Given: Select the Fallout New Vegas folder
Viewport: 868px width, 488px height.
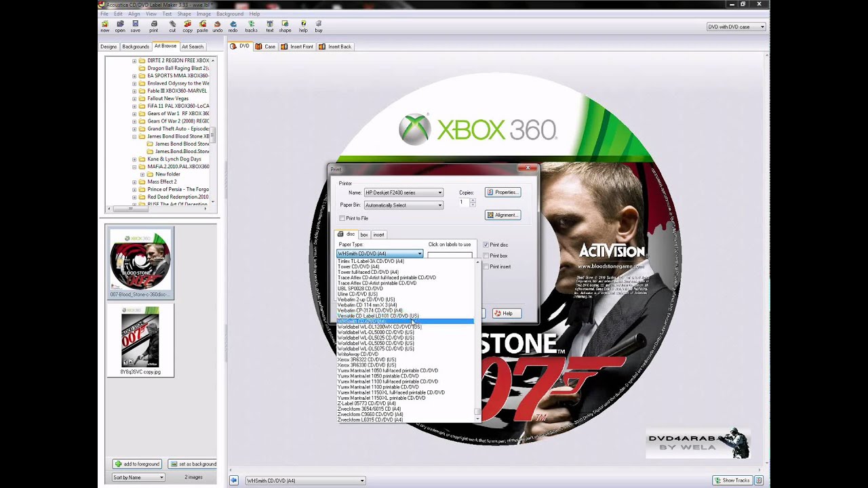Looking at the screenshot, I should [167, 98].
